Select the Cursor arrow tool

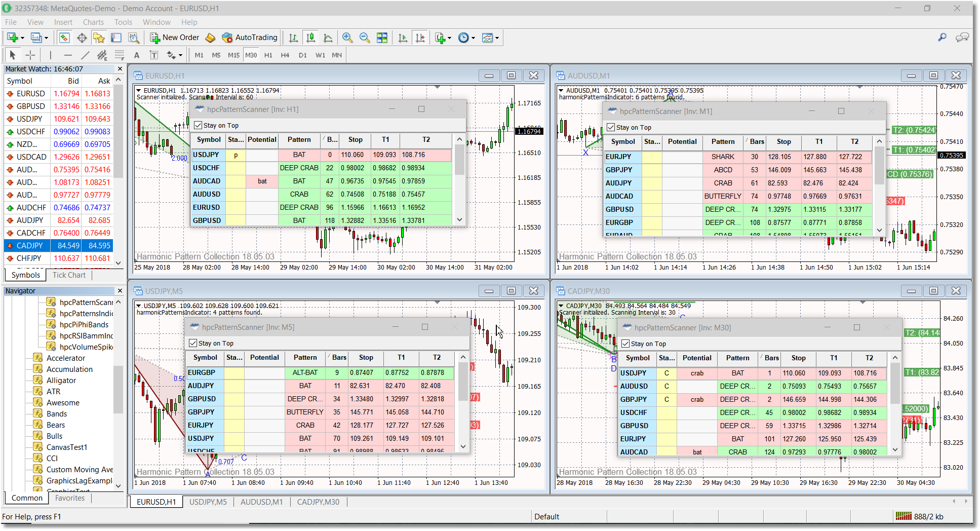click(13, 55)
